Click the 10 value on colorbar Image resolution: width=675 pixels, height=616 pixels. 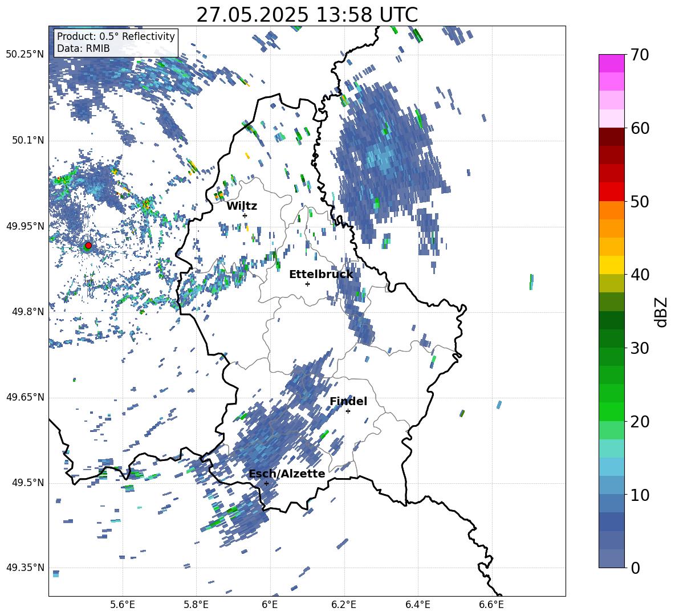tap(640, 495)
